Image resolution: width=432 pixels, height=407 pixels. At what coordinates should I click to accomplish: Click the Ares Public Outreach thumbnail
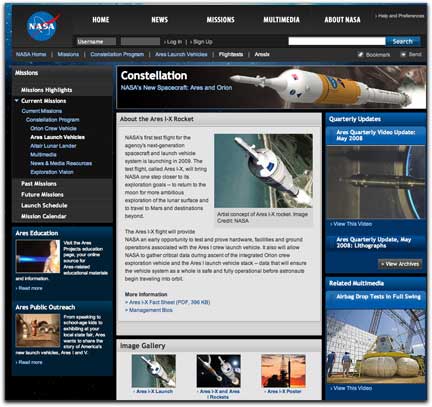(x=38, y=330)
